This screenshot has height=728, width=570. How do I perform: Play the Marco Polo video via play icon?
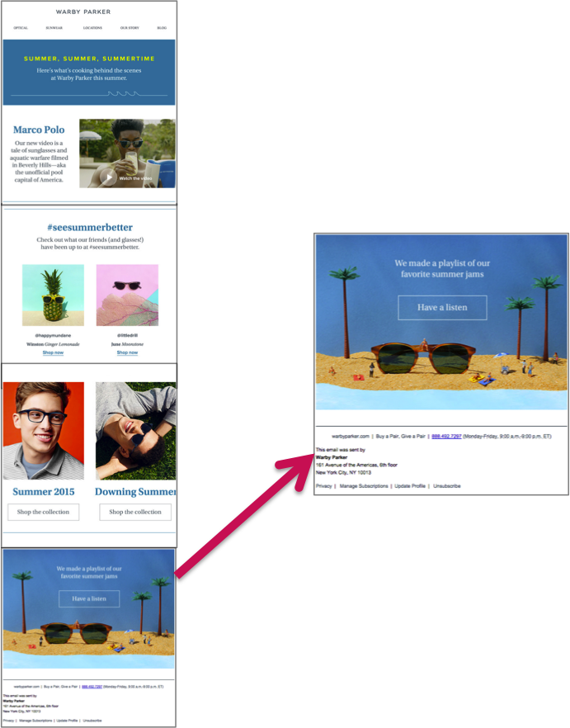point(109,177)
